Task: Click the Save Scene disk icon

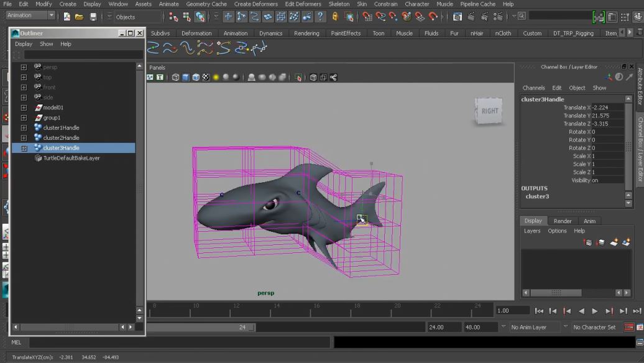Action: pos(93,17)
